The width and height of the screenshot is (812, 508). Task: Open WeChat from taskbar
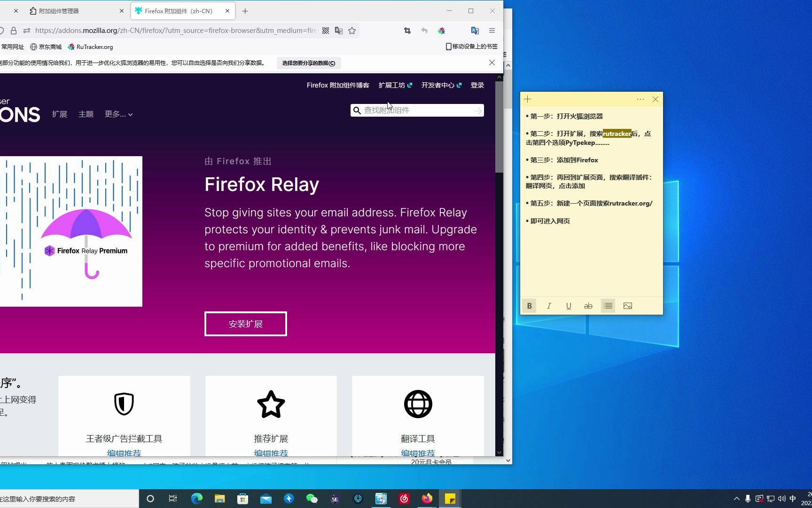pos(312,499)
